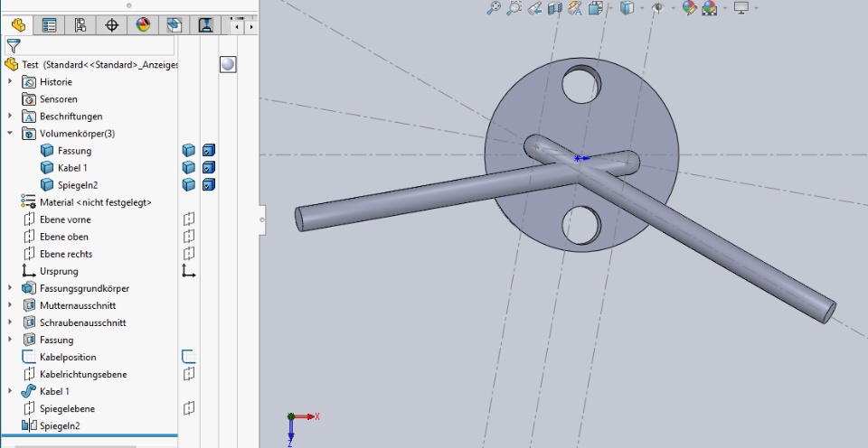This screenshot has width=868, height=448.
Task: Open the view settings dropdown arrow
Action: 756,8
